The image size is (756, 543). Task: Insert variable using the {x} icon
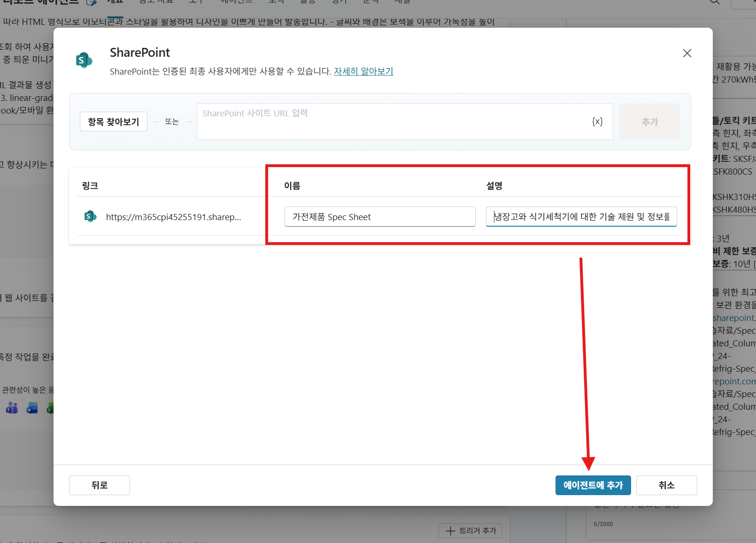[x=597, y=122]
